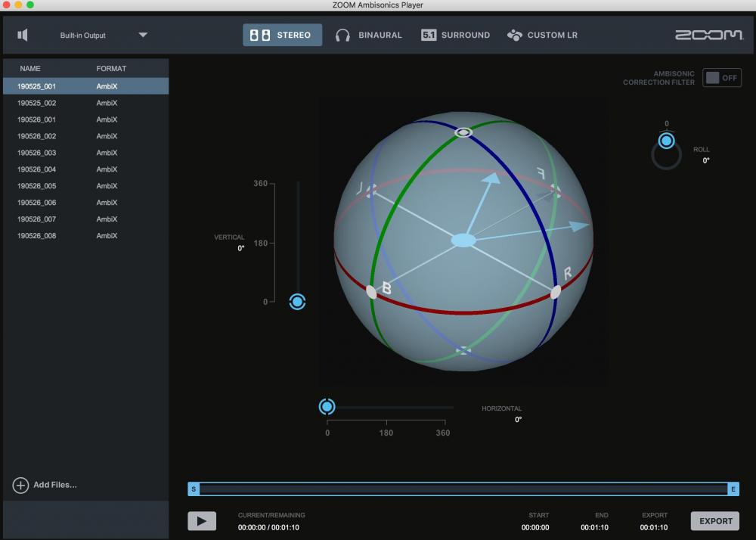Click the timeline end marker E
This screenshot has height=540, width=756.
[733, 489]
